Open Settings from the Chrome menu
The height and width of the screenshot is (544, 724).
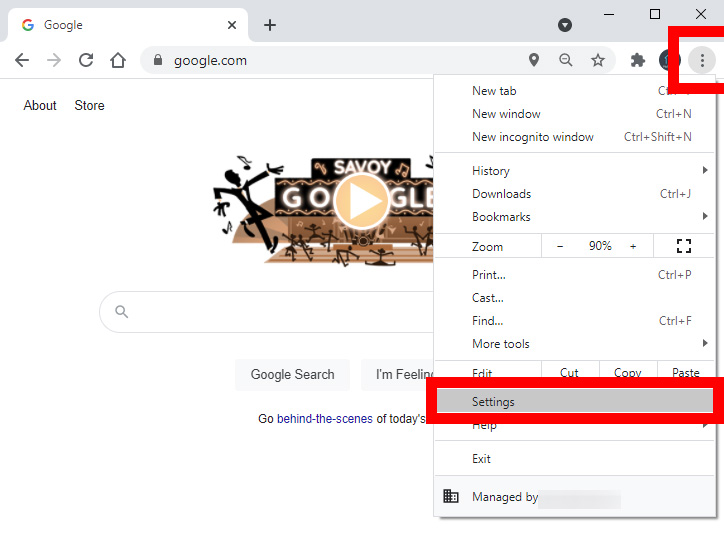(574, 401)
